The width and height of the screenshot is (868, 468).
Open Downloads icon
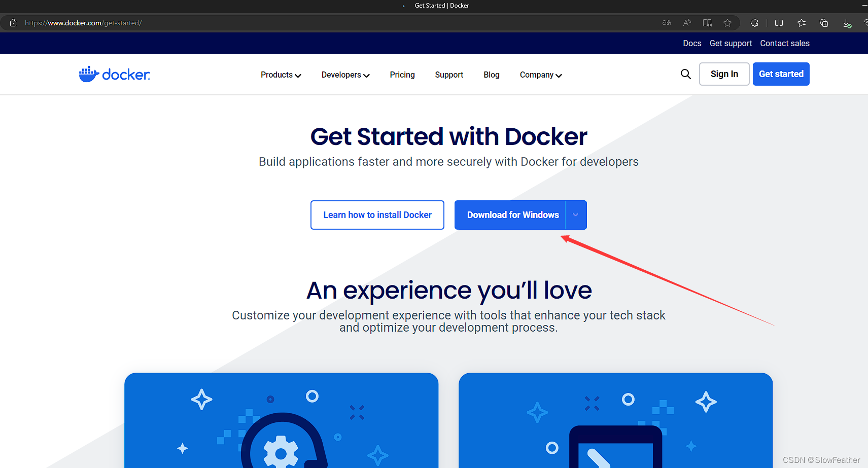coord(847,23)
